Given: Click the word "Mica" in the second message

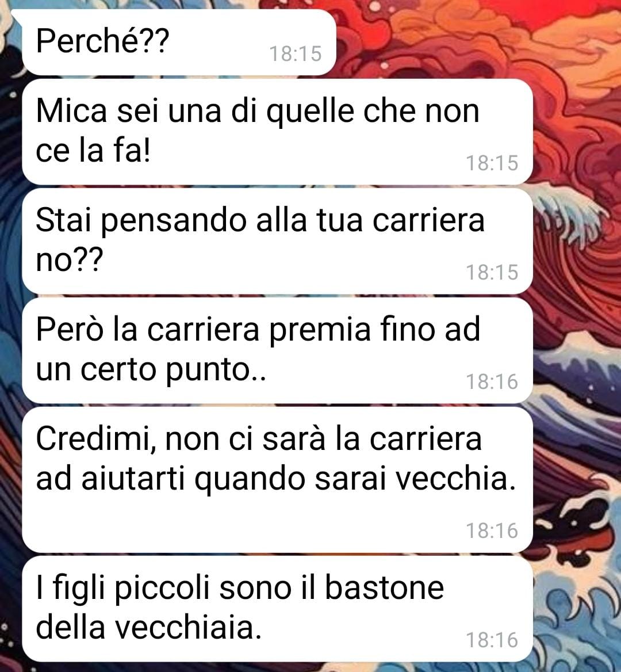Looking at the screenshot, I should click(x=71, y=111).
